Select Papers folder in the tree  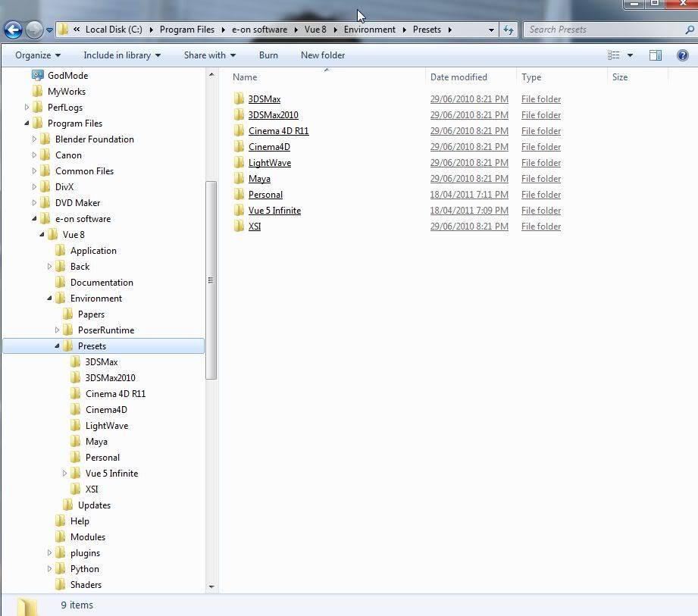[91, 314]
